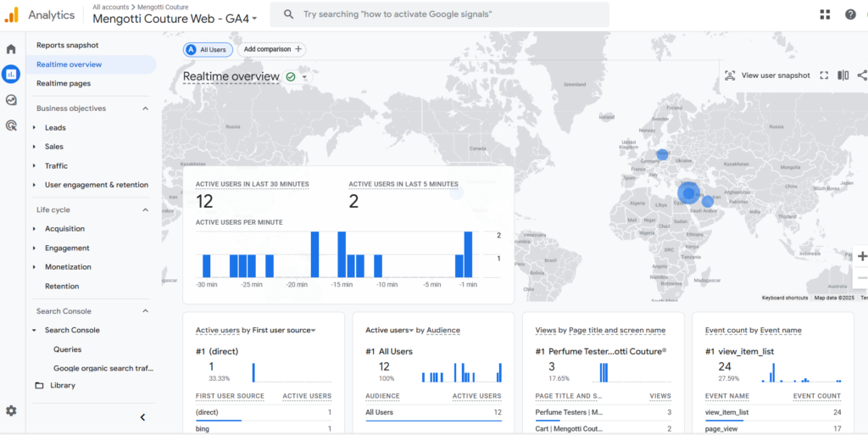
Task: Click the plus icon in Add comparison
Action: pos(298,49)
